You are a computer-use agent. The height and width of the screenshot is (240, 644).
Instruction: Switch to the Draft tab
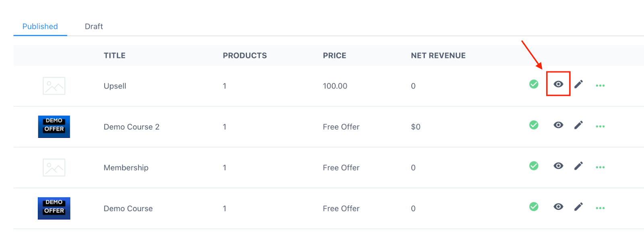(x=94, y=27)
